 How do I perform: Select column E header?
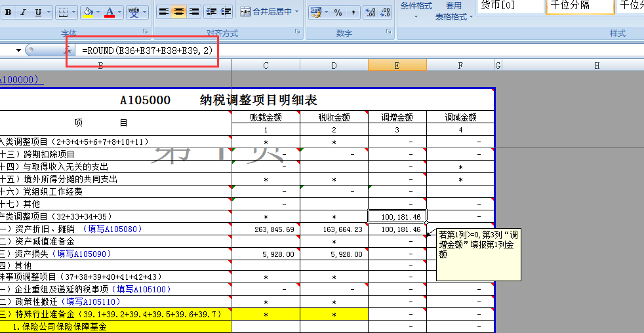[x=397, y=66]
